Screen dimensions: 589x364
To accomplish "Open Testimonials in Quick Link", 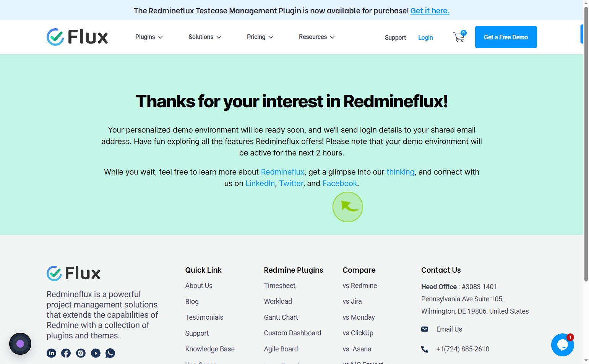I will pos(204,317).
